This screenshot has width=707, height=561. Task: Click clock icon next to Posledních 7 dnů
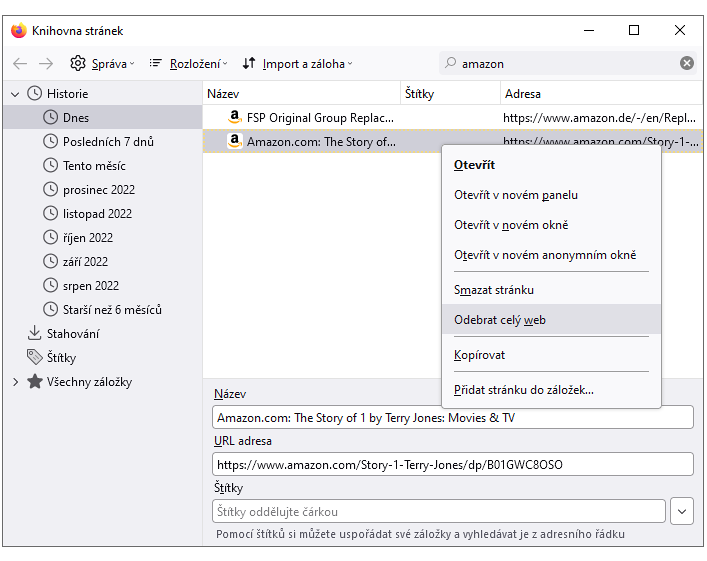point(50,141)
